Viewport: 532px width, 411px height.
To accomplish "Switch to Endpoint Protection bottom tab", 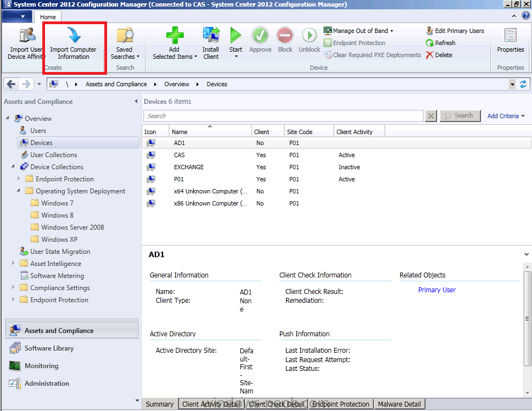I will pos(340,404).
